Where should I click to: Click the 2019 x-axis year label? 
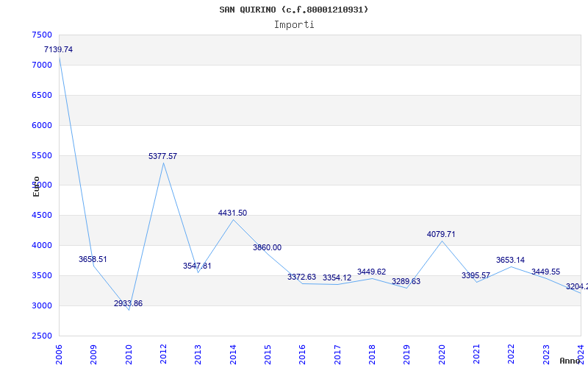[407, 355]
